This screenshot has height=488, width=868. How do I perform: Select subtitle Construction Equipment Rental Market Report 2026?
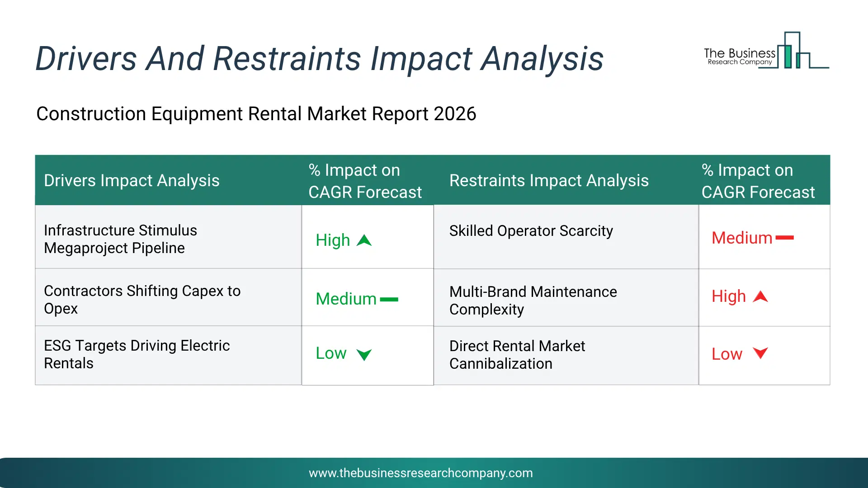[x=256, y=113]
